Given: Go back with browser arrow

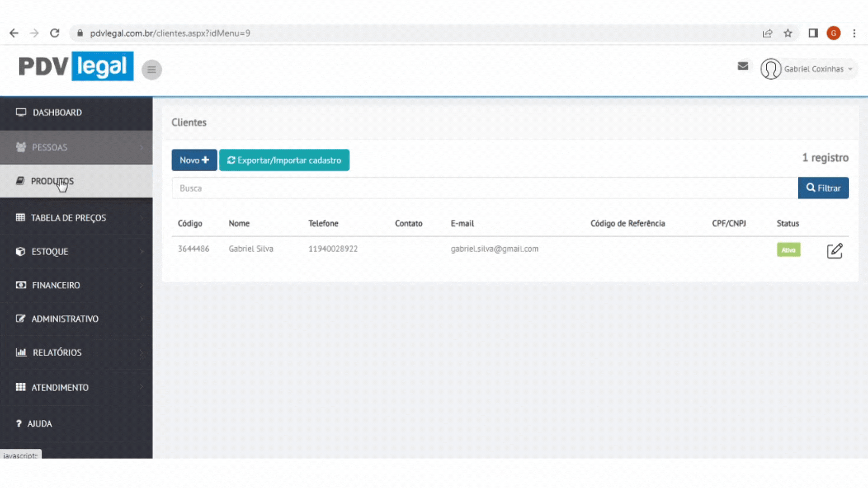Looking at the screenshot, I should pos(14,33).
